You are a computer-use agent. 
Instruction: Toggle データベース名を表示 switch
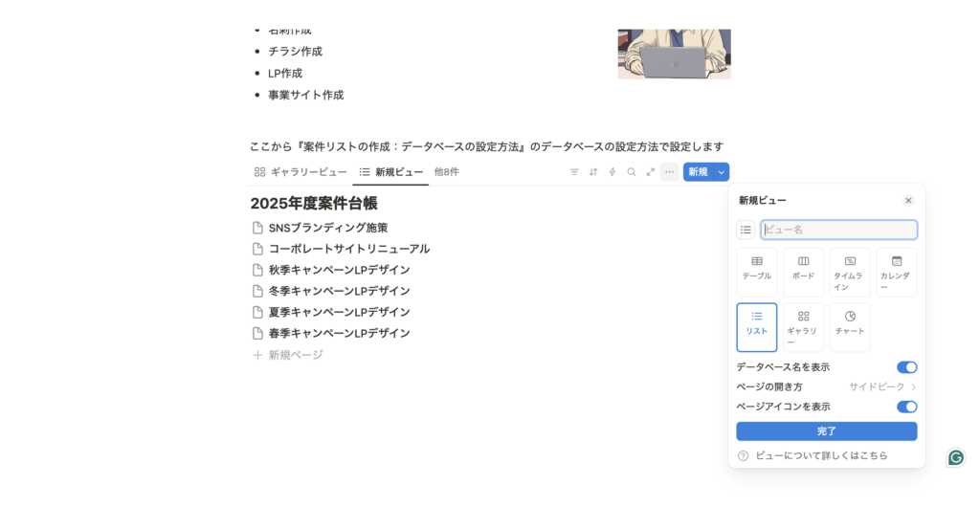[906, 367]
